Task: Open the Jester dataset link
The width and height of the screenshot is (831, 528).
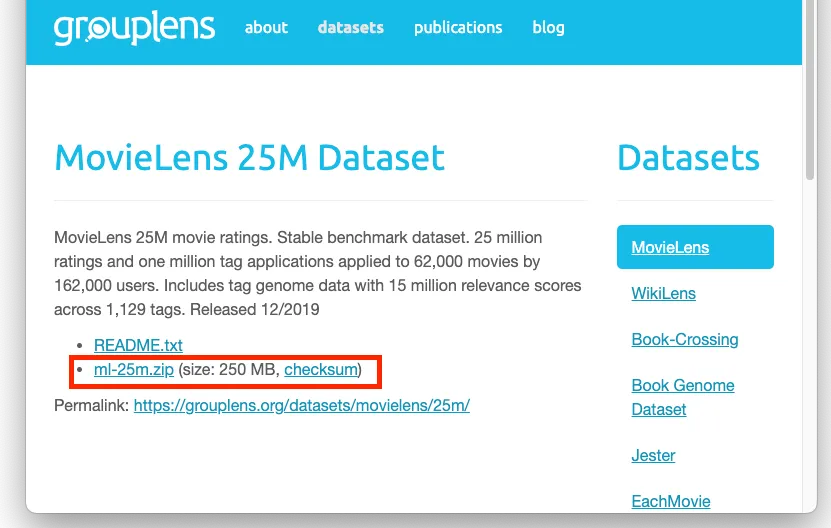Action: 653,455
